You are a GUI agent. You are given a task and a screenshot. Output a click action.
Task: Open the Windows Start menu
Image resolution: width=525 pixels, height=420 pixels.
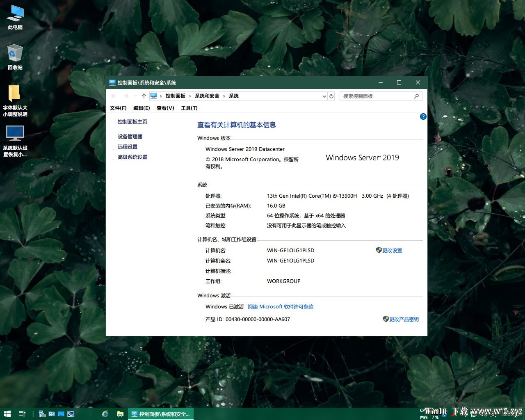click(7, 414)
